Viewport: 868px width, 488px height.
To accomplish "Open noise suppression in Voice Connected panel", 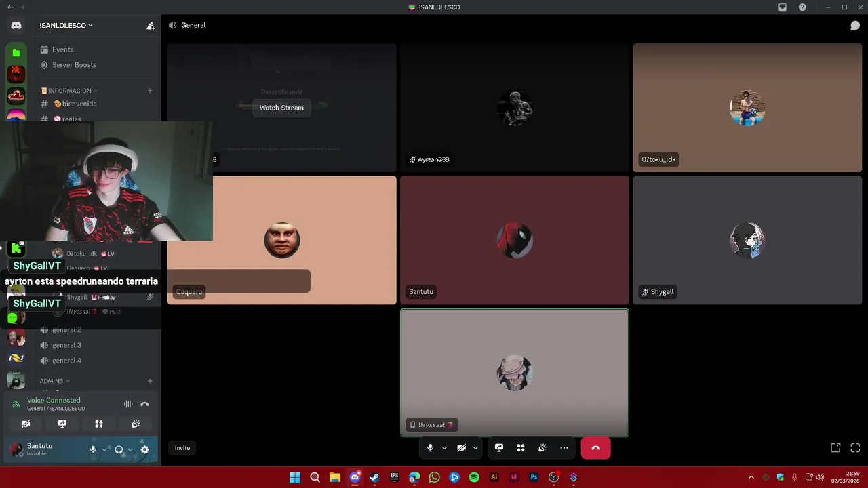I will tap(128, 404).
